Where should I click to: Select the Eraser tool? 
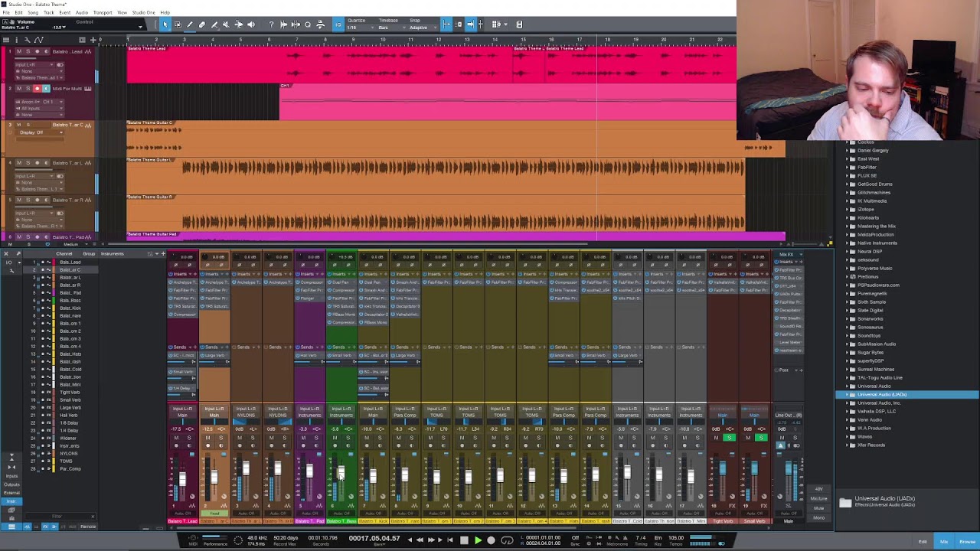[x=202, y=24]
